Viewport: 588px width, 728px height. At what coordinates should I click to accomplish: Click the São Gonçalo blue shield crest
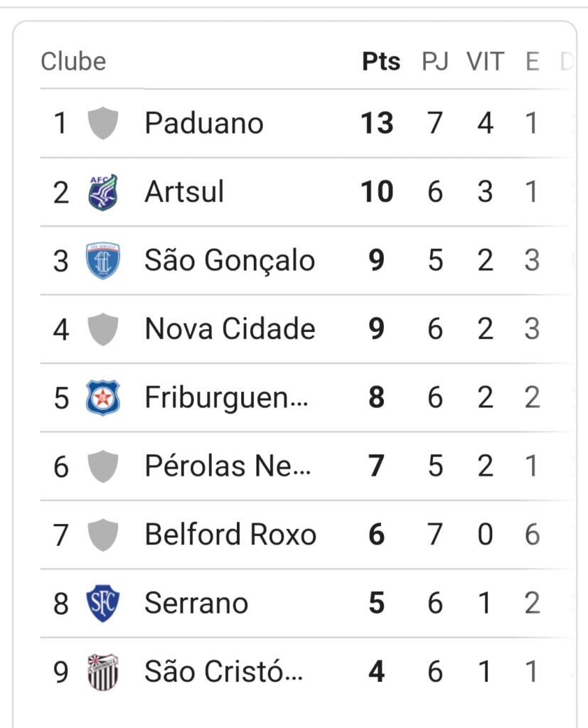tap(102, 260)
